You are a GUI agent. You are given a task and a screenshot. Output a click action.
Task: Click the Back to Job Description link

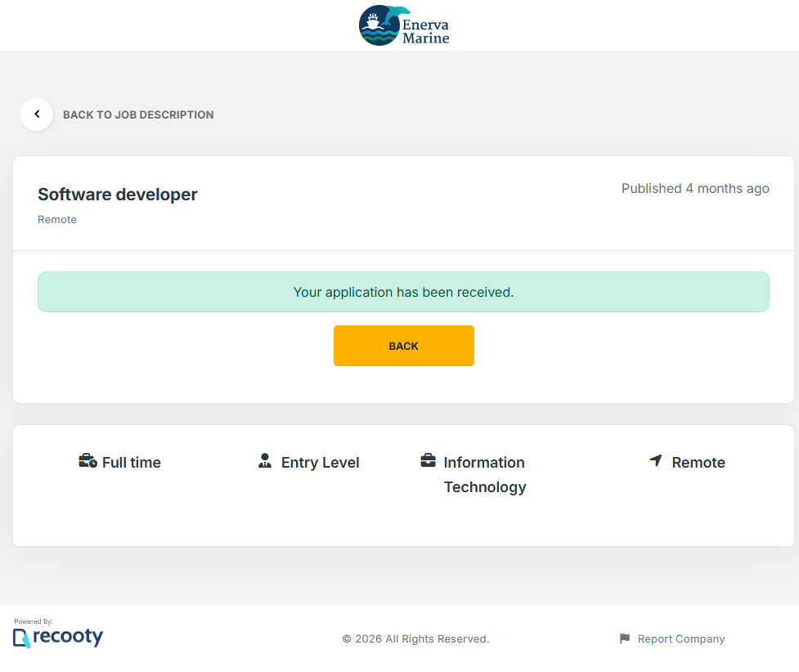click(x=138, y=115)
